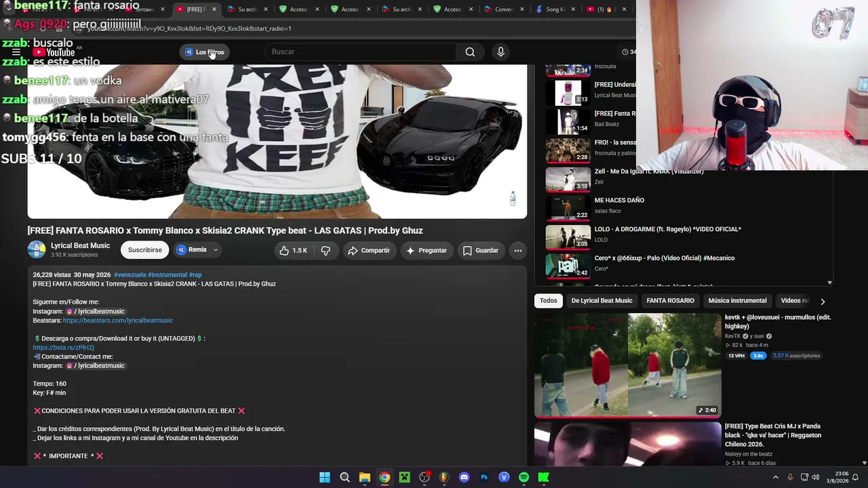Open Spotify from taskbar
Screen dimensions: 868x488
[524, 477]
